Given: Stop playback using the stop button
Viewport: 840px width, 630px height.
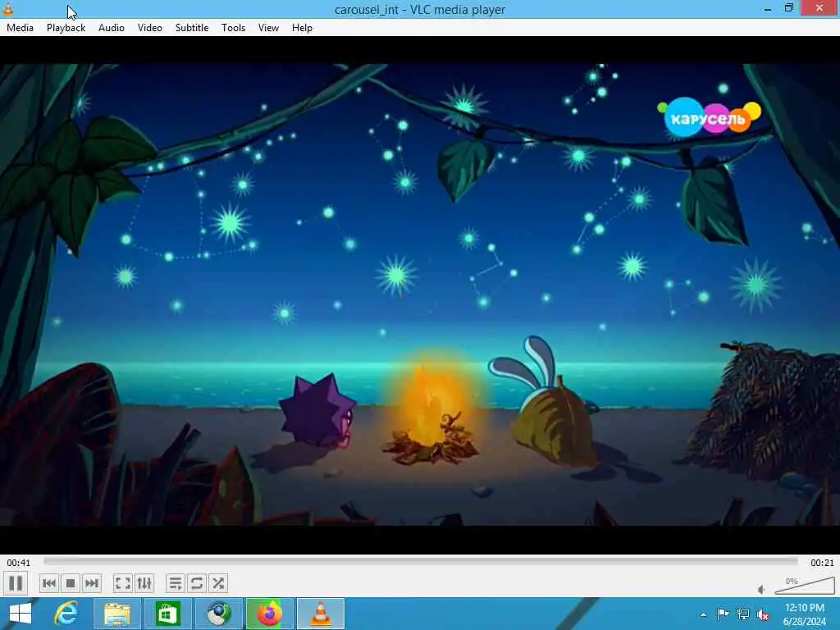Looking at the screenshot, I should pyautogui.click(x=71, y=583).
